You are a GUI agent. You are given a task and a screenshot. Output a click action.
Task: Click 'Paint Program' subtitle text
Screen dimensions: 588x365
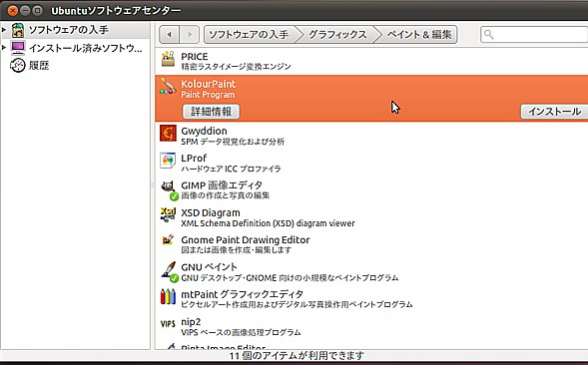pos(208,95)
